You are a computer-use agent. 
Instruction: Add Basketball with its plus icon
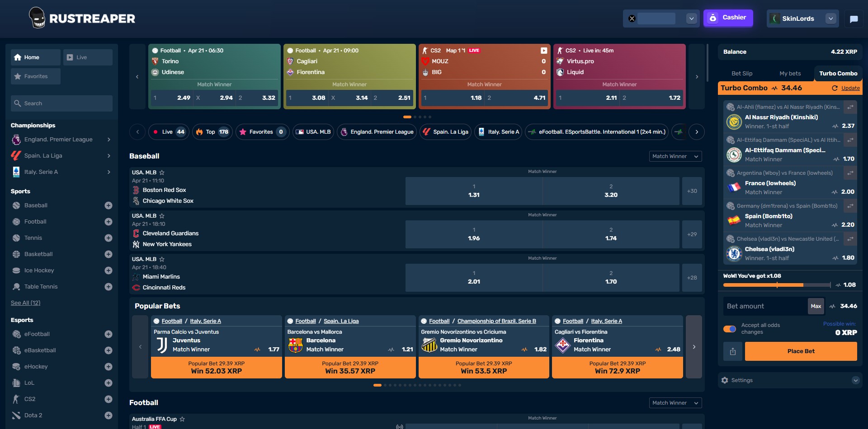(108, 254)
